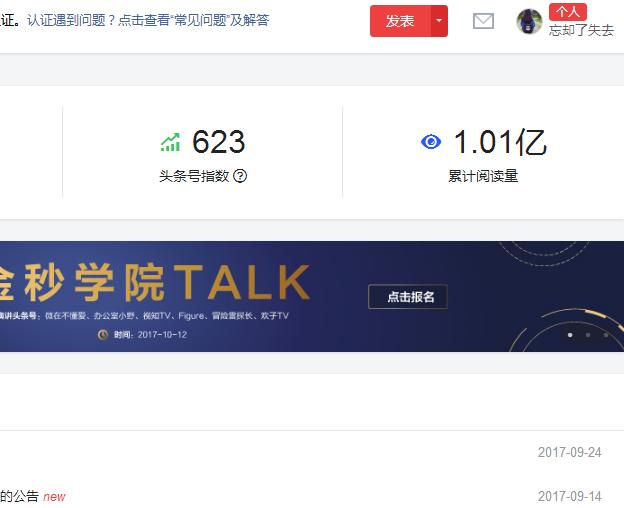Viewport: 624px width, 508px height.
Task: Click the blue eye reading icon
Action: tap(431, 142)
